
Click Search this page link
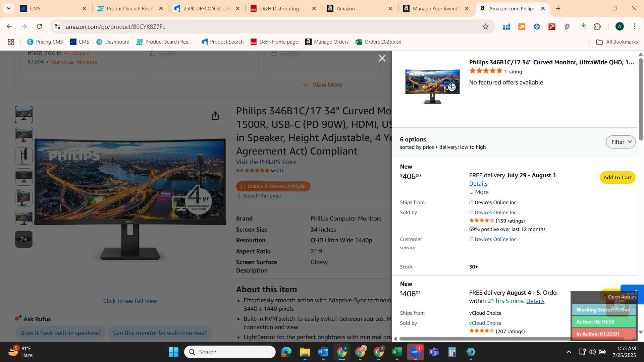point(262,196)
